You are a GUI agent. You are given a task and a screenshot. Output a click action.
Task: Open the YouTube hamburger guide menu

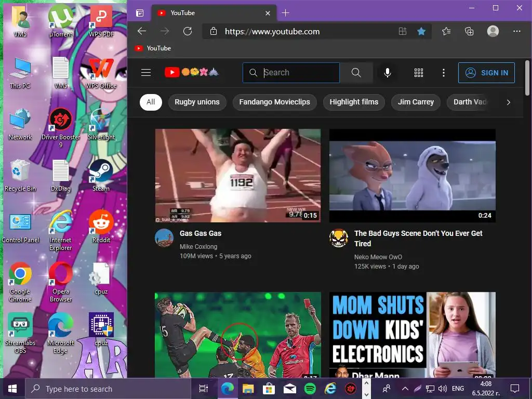(146, 73)
